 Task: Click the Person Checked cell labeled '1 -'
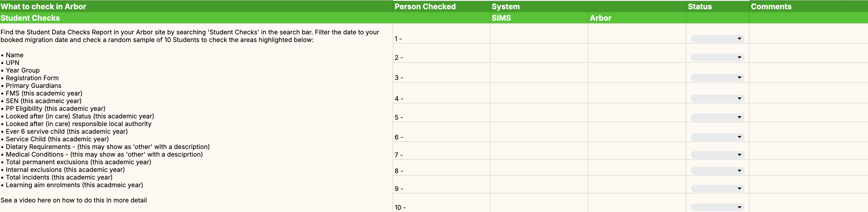click(441, 39)
